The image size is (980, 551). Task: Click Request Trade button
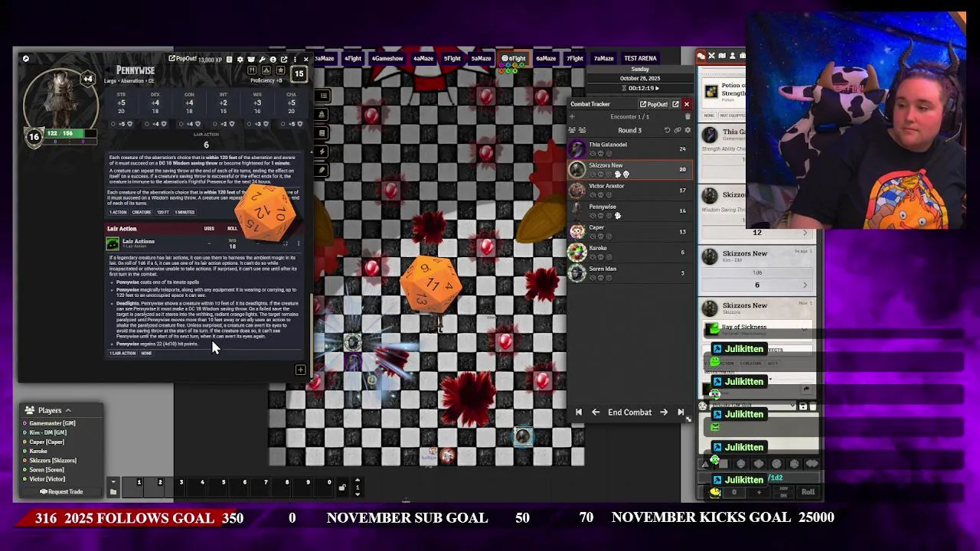[x=61, y=492]
